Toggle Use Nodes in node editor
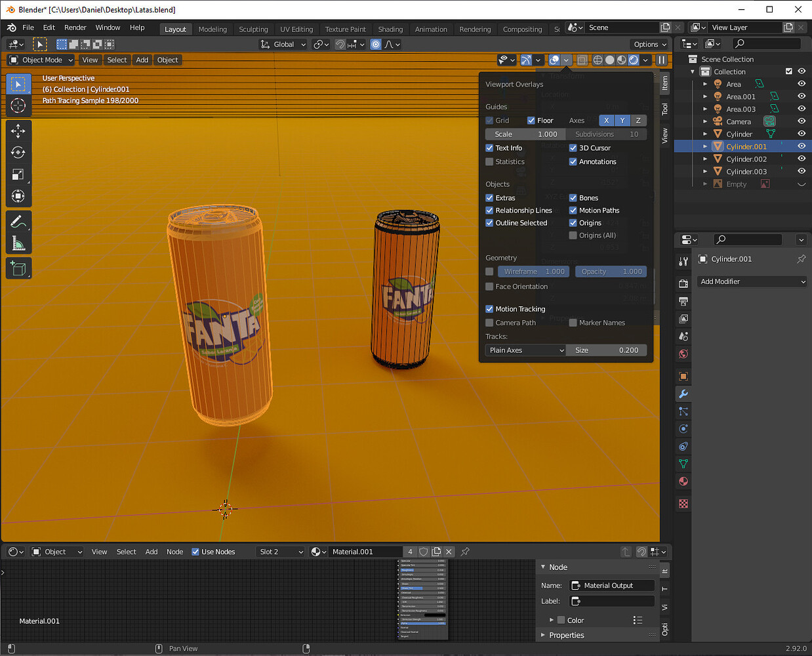Viewport: 812px width, 656px height. [x=195, y=552]
